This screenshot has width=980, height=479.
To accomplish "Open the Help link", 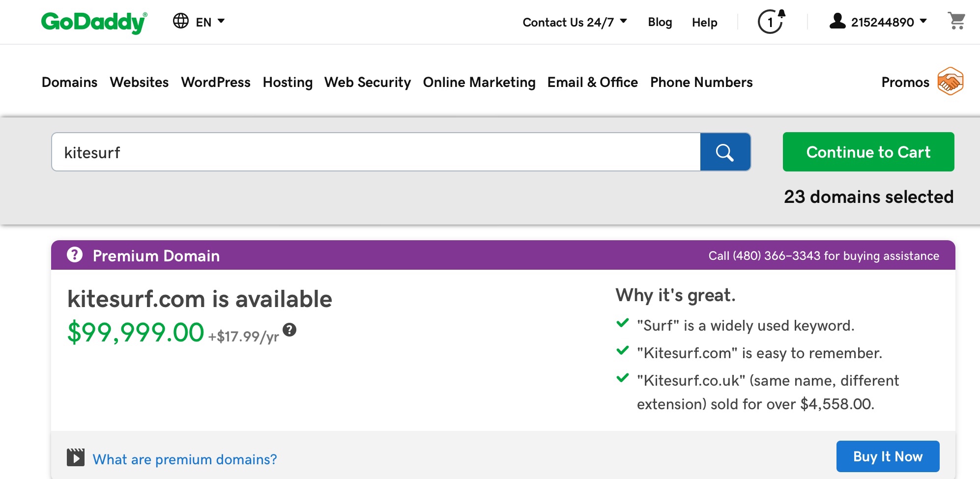I will click(x=704, y=22).
